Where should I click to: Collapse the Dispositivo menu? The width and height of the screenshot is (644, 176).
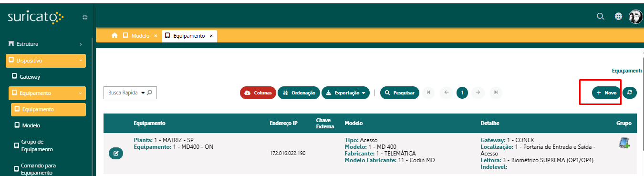[46, 61]
